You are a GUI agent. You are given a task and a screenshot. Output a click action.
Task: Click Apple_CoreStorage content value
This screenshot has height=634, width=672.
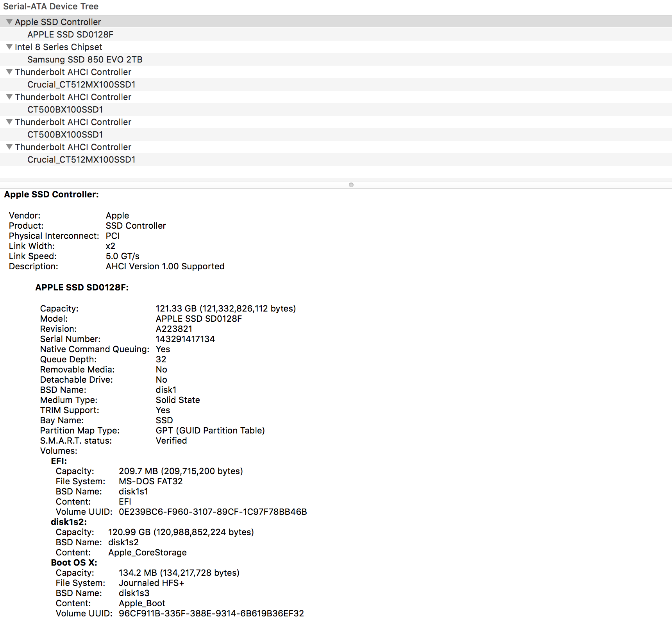tap(147, 552)
